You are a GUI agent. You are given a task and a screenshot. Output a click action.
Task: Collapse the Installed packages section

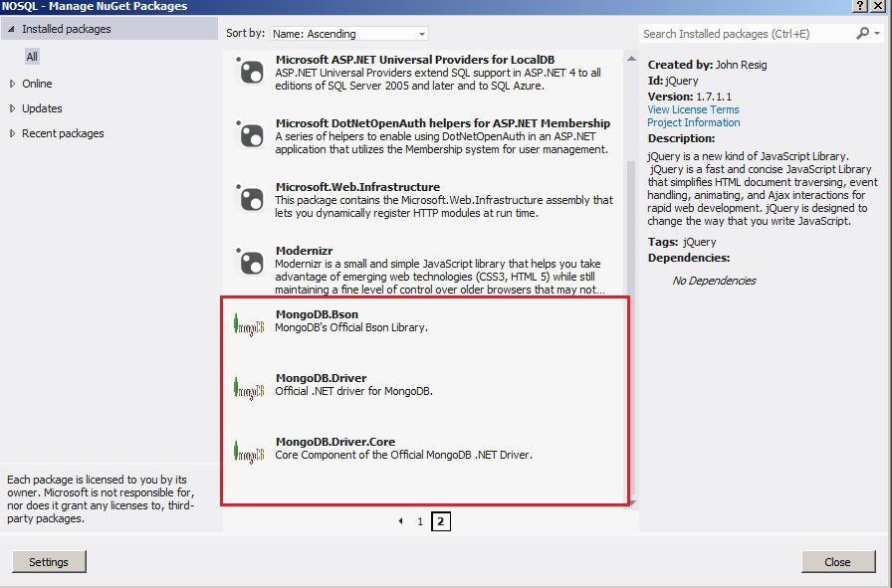point(12,29)
